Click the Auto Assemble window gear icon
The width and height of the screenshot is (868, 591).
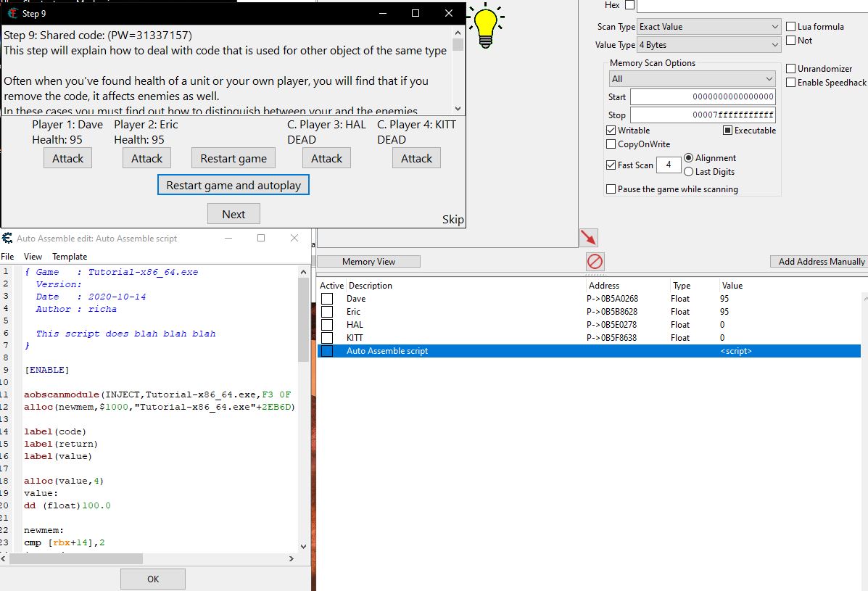[x=7, y=238]
